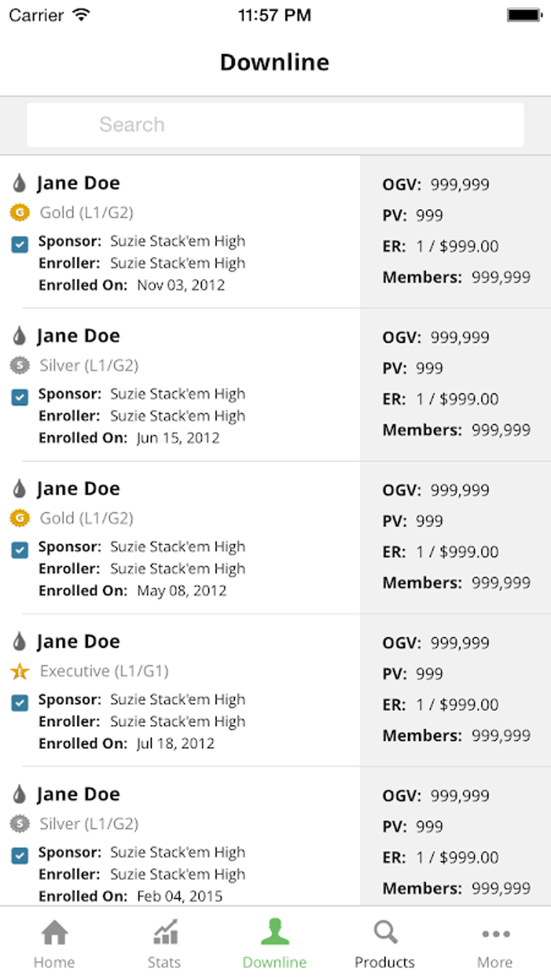551x980 pixels.
Task: Uncheck the checkbox on Nov 03, 2012 entry
Action: pyautogui.click(x=20, y=244)
